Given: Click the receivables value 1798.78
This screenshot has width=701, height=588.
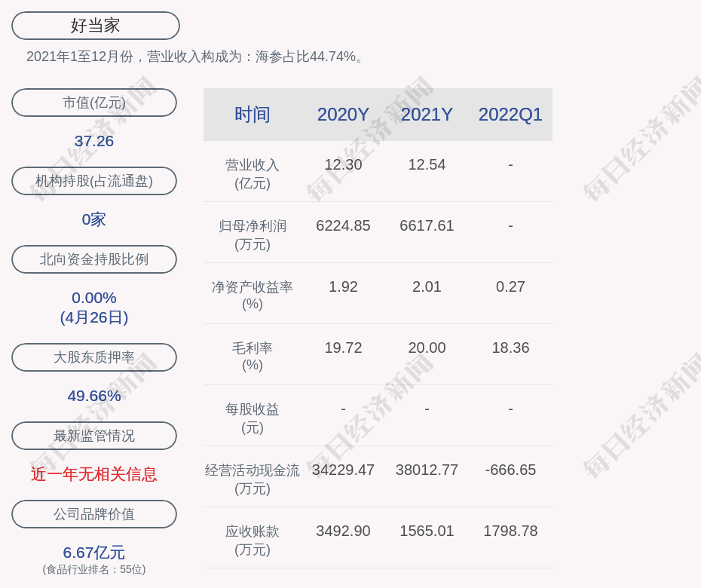Looking at the screenshot, I should tap(510, 531).
